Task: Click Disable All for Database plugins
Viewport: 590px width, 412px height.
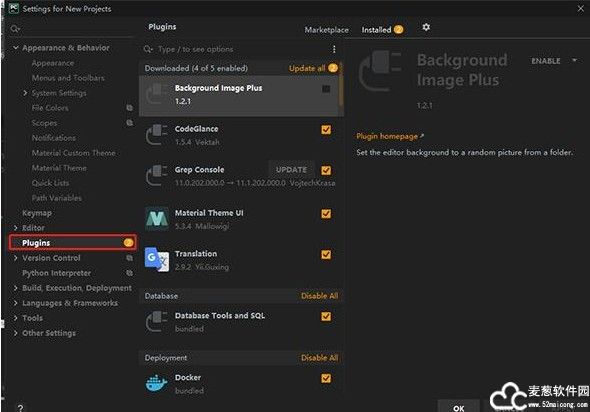Action: click(x=319, y=296)
